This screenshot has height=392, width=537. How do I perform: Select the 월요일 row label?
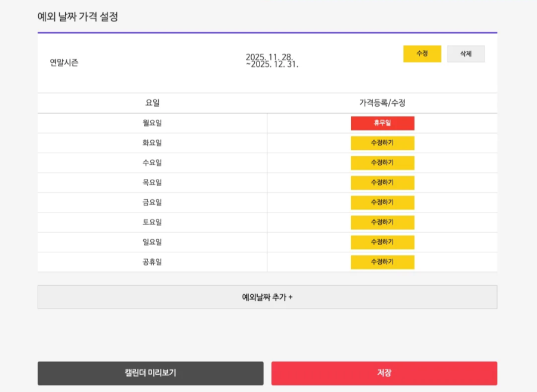152,123
